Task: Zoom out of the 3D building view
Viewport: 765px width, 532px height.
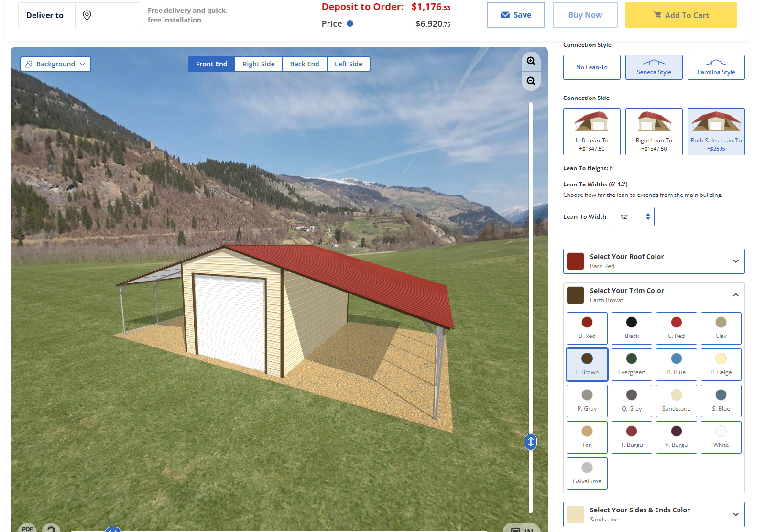Action: 531,81
